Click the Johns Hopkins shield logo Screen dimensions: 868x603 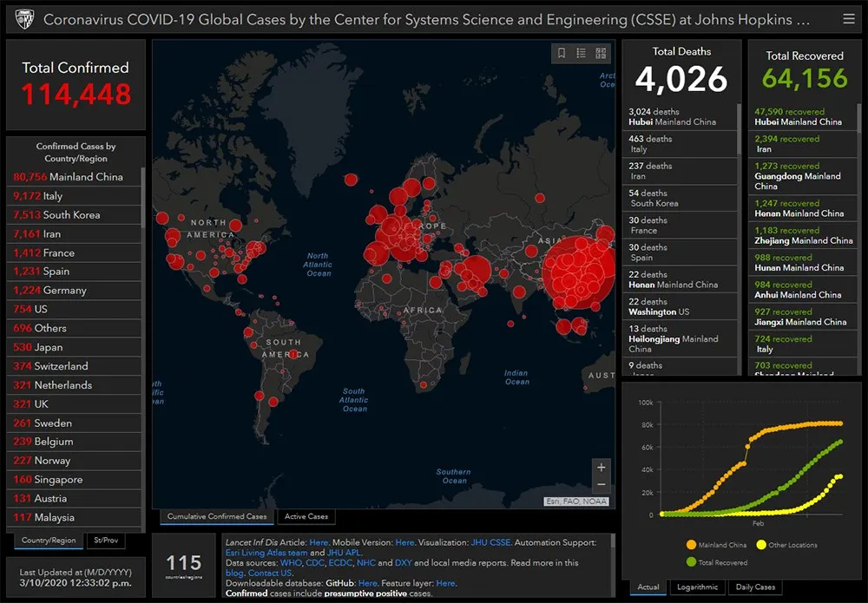click(x=23, y=19)
